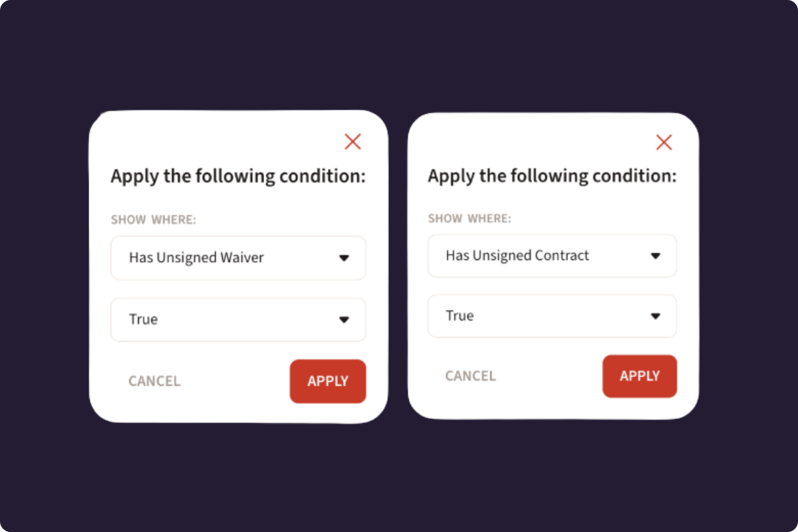
Task: Click the heading in the Unsigned Waiver dialog
Action: (238, 177)
